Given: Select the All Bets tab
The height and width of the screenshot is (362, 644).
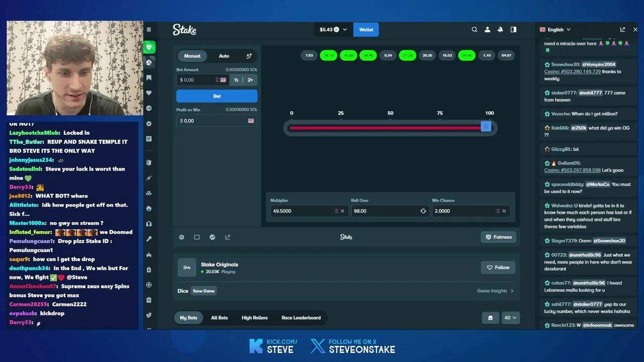Looking at the screenshot, I should click(x=219, y=318).
